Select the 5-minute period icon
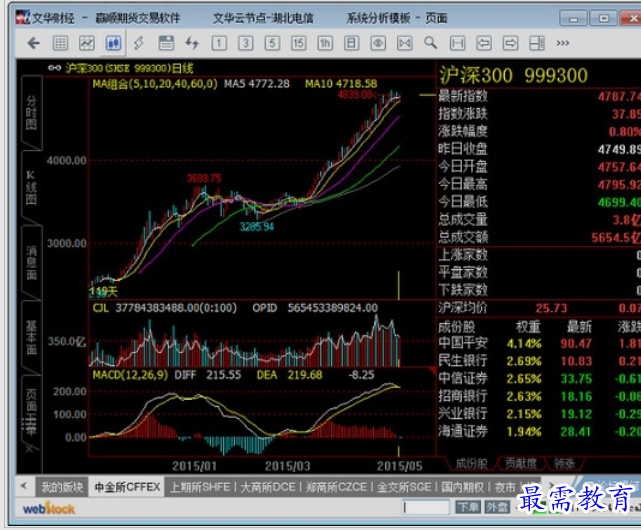Viewport: 641px width, 530px height. [272, 43]
